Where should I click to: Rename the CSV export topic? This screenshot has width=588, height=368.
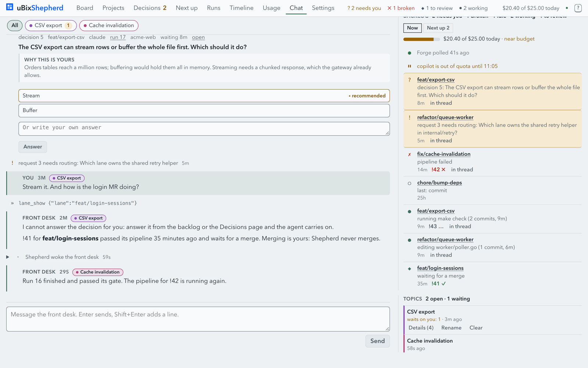[451, 328]
